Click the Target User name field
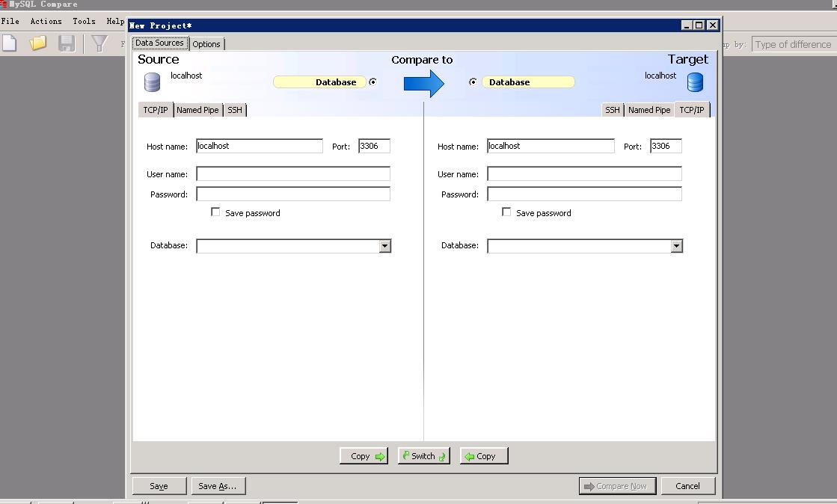The image size is (837, 504). 584,173
